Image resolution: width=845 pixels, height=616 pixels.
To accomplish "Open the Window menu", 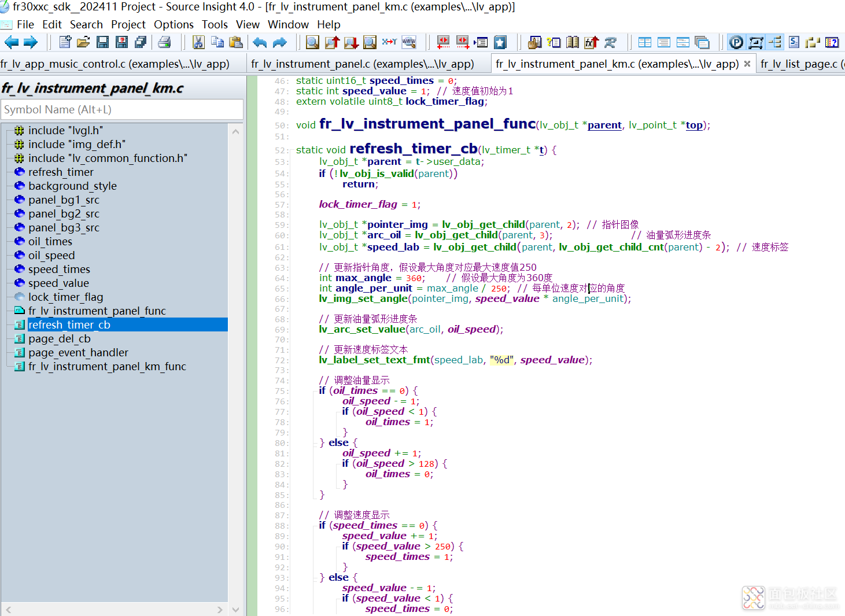I will 288,24.
